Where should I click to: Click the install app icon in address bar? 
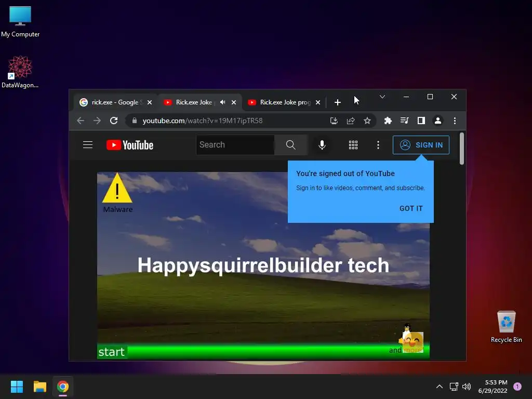coord(334,121)
